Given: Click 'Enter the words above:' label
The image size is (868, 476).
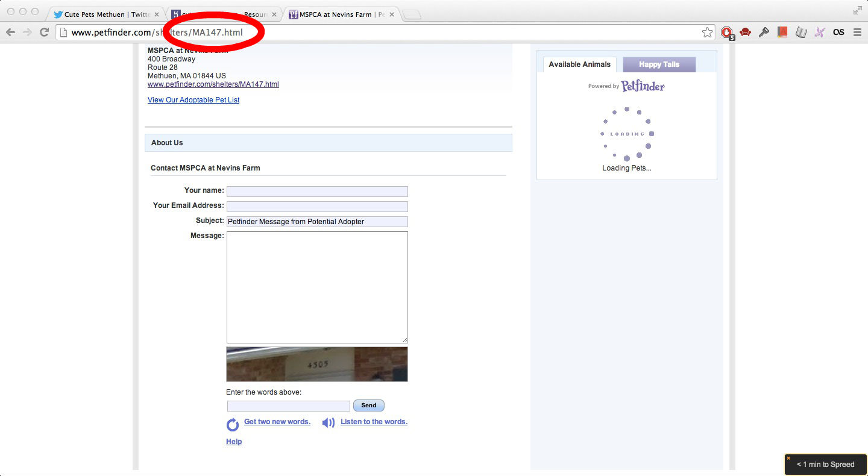Looking at the screenshot, I should click(263, 392).
